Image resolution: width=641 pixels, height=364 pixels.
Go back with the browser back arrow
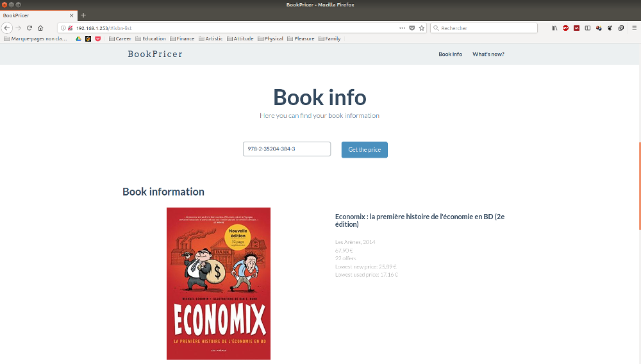(7, 28)
